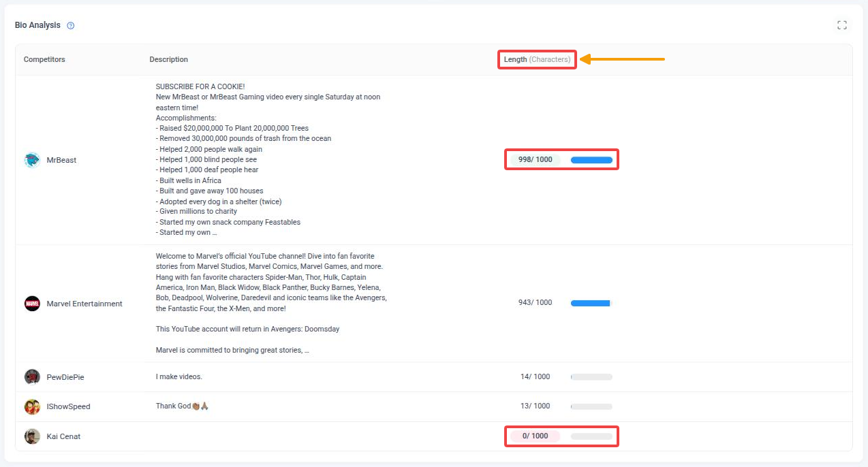Click MrBeast's bio length progress bar
Viewport: 868px width, 467px height.
pos(591,160)
